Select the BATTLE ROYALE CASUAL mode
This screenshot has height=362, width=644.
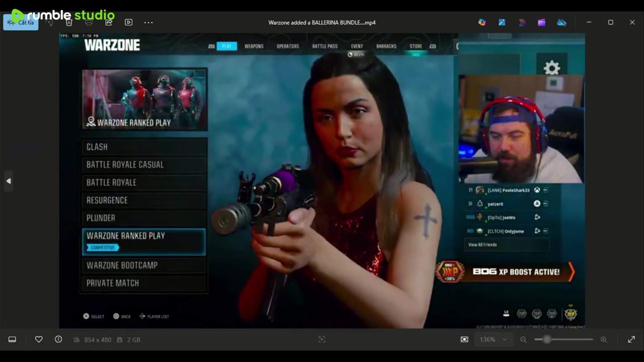[x=144, y=164]
